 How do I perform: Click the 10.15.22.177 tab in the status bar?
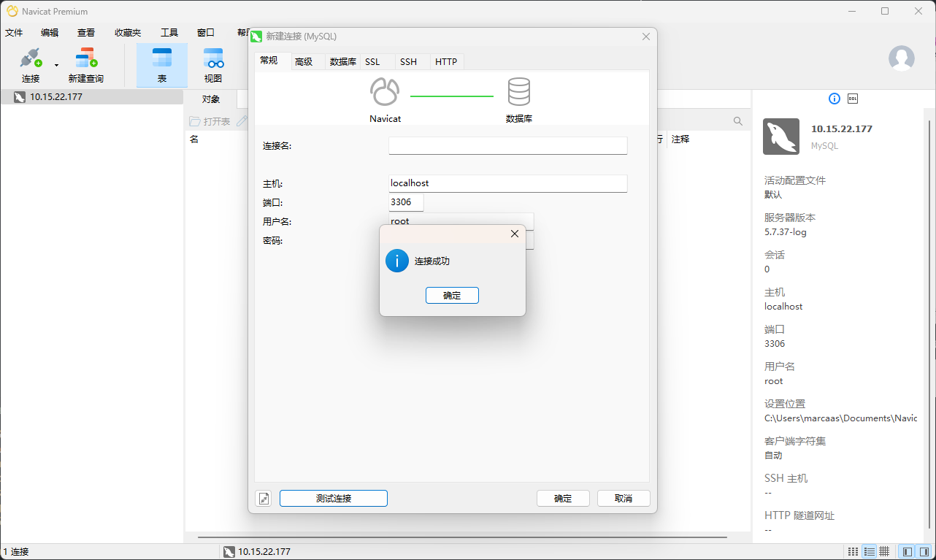coord(256,552)
